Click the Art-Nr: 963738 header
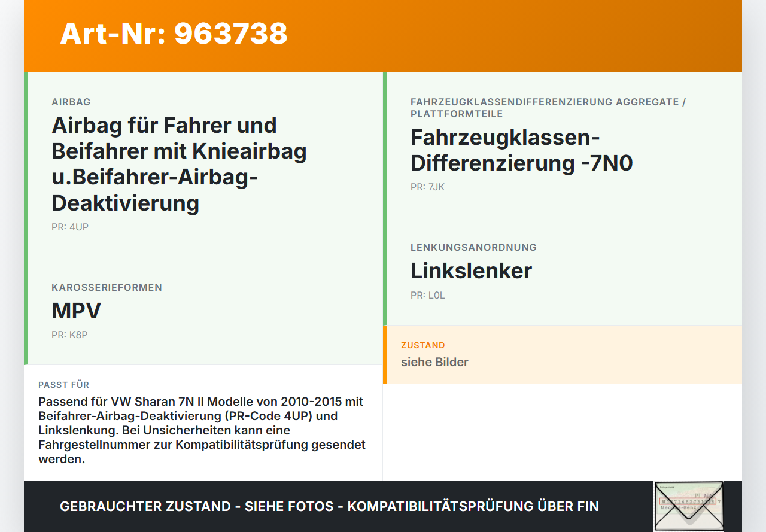The width and height of the screenshot is (766, 532). (x=173, y=35)
